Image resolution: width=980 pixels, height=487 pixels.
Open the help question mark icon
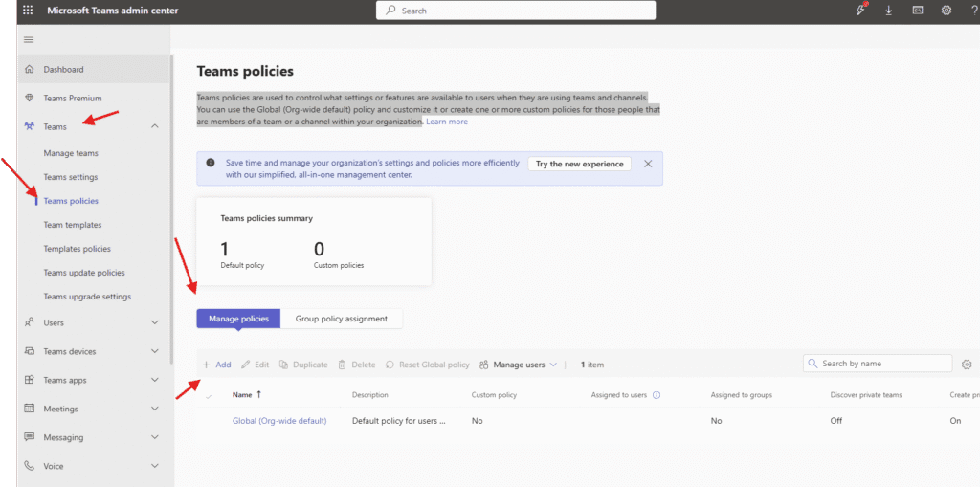pos(973,11)
